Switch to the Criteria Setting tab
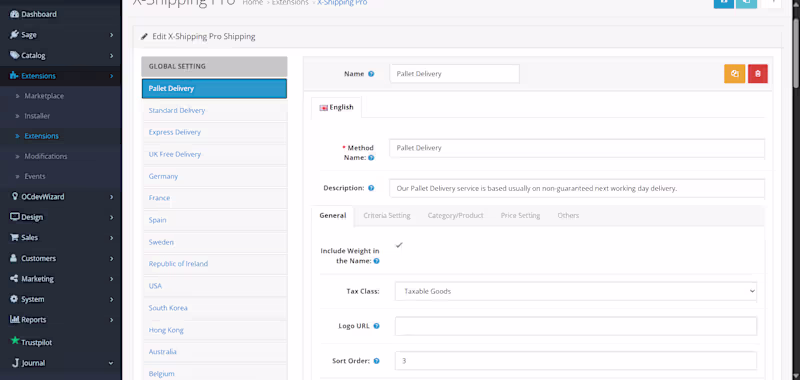Viewport: 800px width, 380px height. pyautogui.click(x=387, y=215)
